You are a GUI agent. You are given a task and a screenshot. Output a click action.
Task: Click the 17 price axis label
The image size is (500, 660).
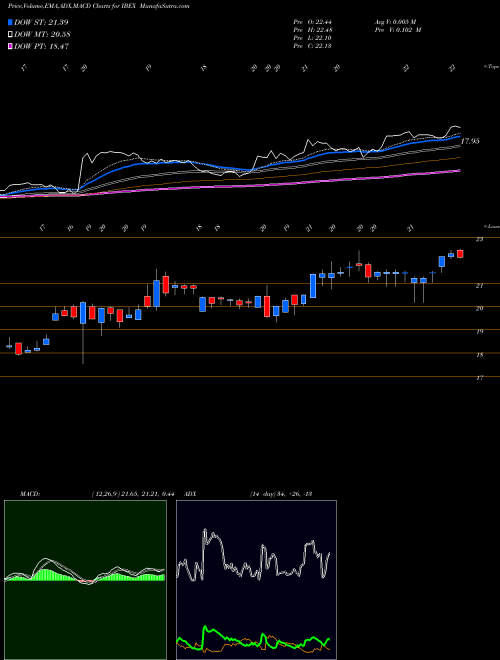pyautogui.click(x=479, y=378)
